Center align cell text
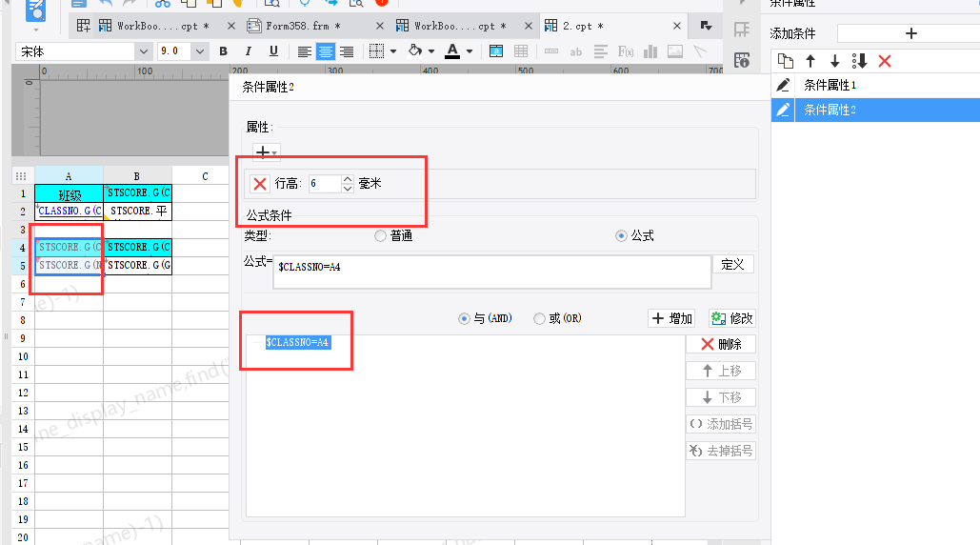 tap(325, 51)
